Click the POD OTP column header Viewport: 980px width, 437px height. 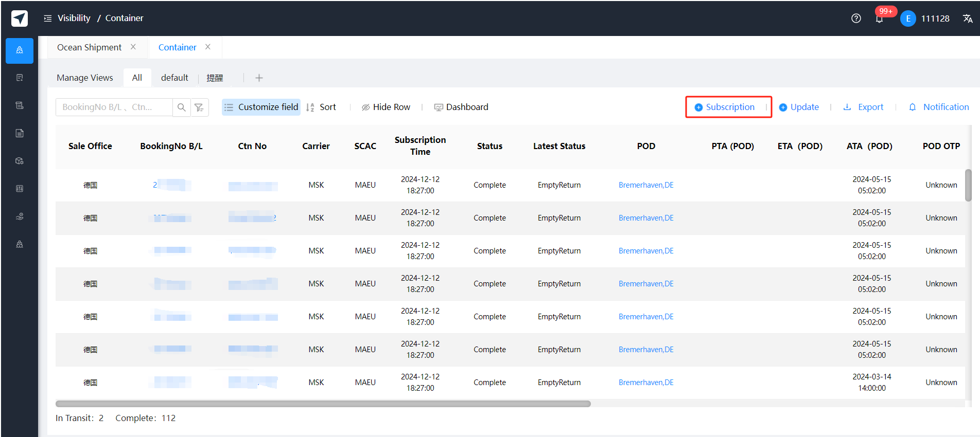(x=941, y=146)
